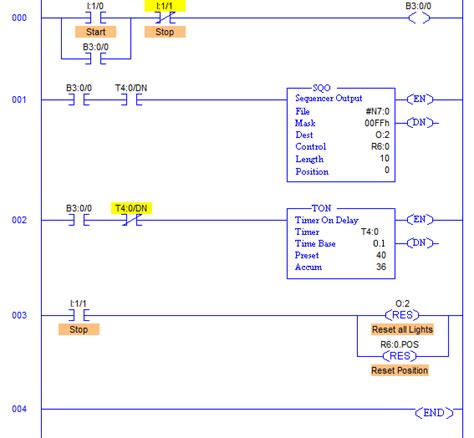Viewport: 474px width, 438px height.
Task: Click the Reset all Lights description label
Action: point(402,330)
